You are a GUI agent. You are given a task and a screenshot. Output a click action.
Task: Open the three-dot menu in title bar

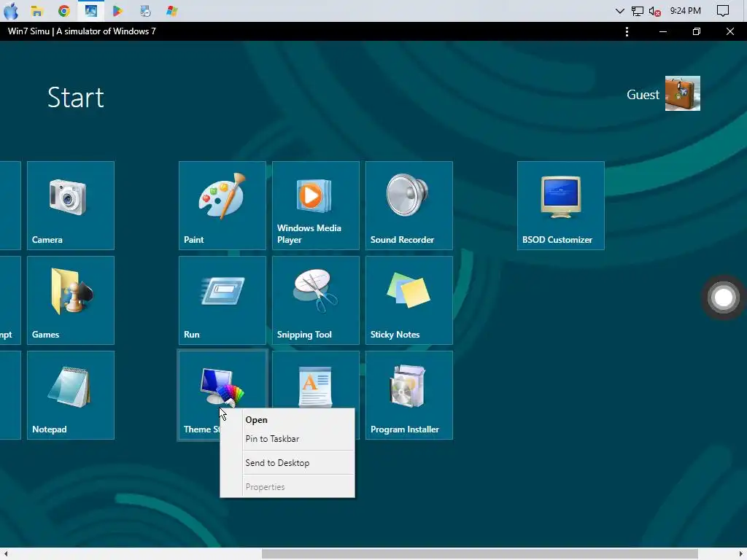(627, 31)
